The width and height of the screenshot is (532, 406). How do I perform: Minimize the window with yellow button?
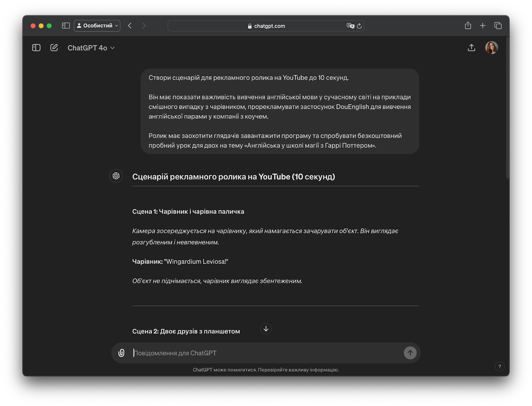coord(41,26)
